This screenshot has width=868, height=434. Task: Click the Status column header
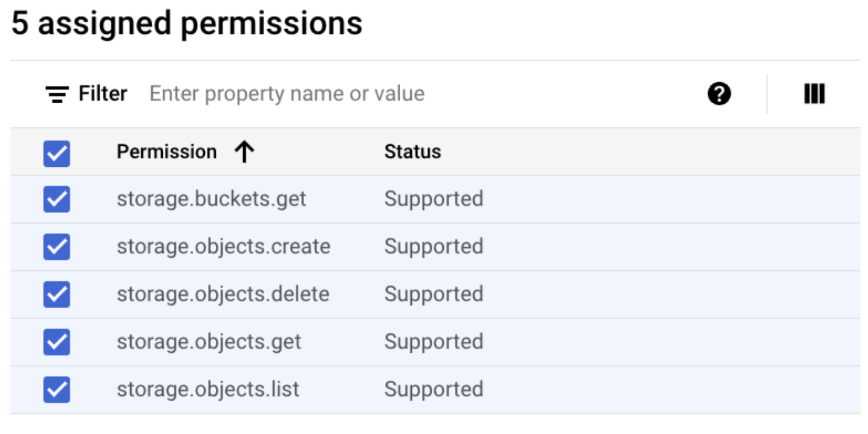(412, 152)
